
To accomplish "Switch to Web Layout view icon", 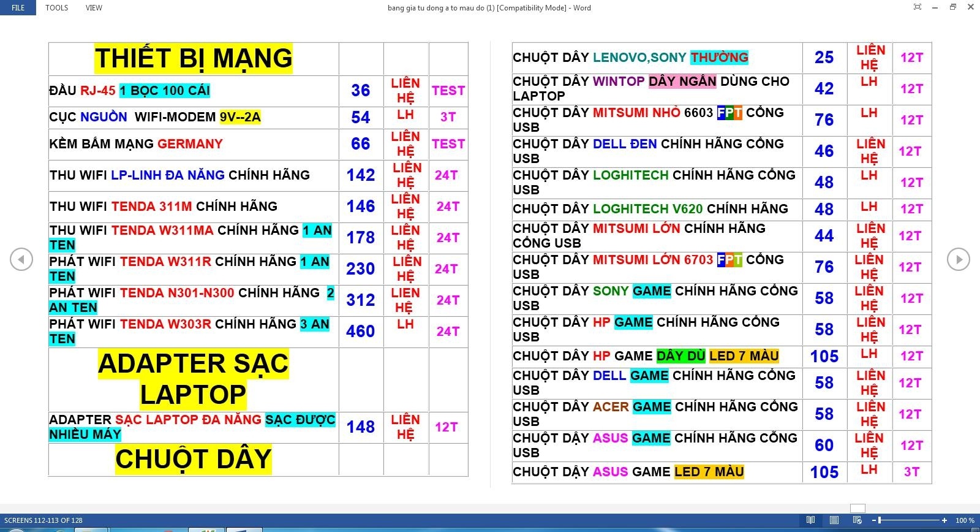I will [857, 520].
